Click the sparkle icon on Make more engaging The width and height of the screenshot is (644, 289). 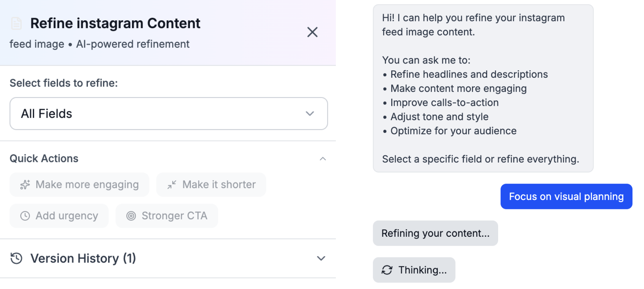(25, 184)
